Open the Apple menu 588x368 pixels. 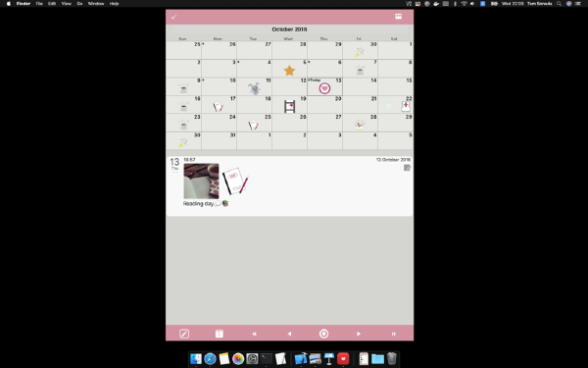8,3
